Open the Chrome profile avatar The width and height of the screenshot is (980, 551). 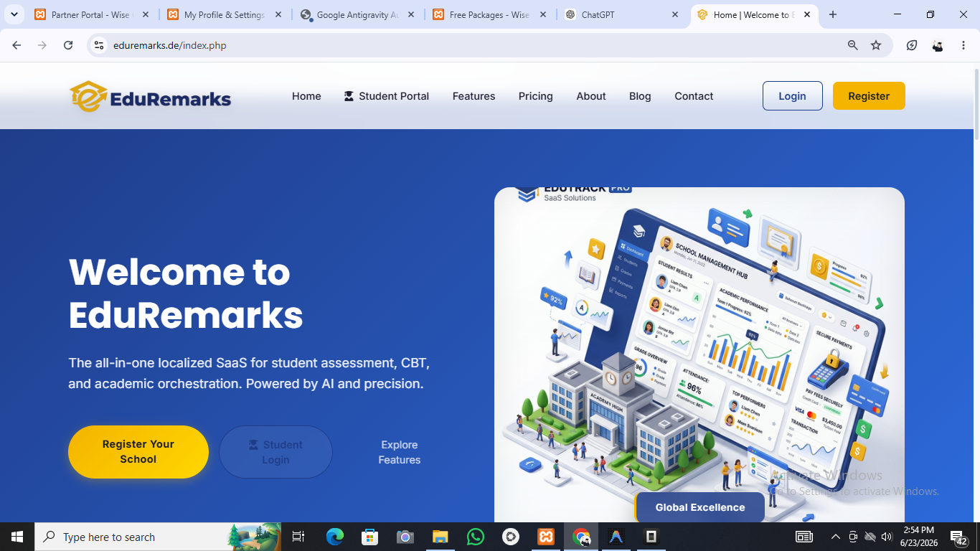(x=938, y=45)
